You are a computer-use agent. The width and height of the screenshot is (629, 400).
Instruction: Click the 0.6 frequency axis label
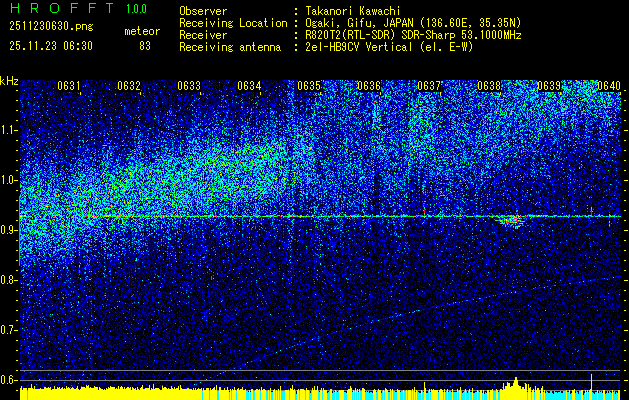[x=9, y=380]
